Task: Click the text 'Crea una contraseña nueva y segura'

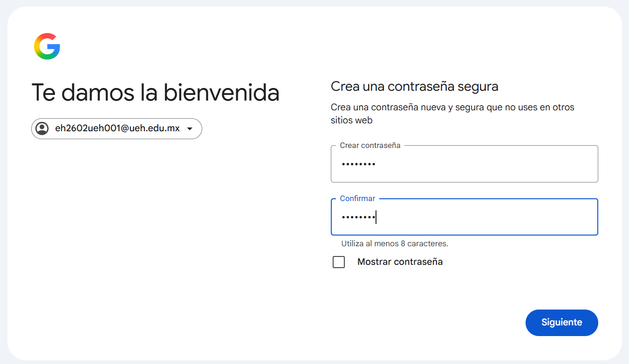Action: (x=407, y=108)
